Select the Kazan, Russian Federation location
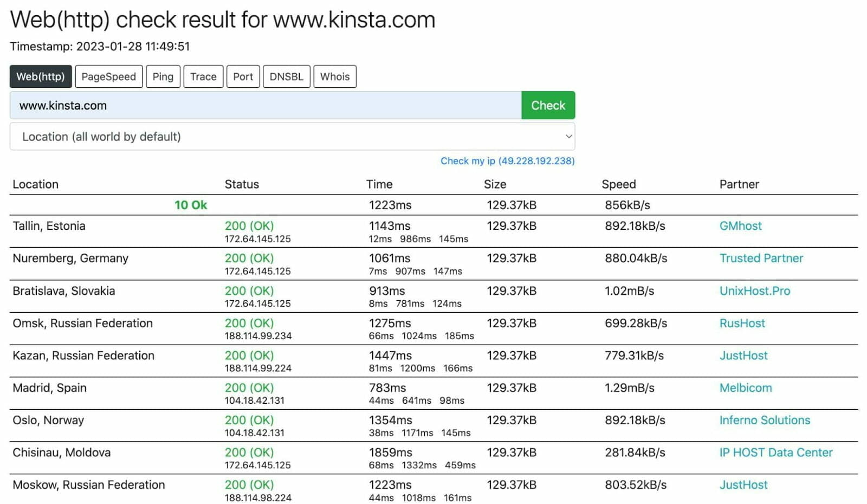 click(x=83, y=356)
